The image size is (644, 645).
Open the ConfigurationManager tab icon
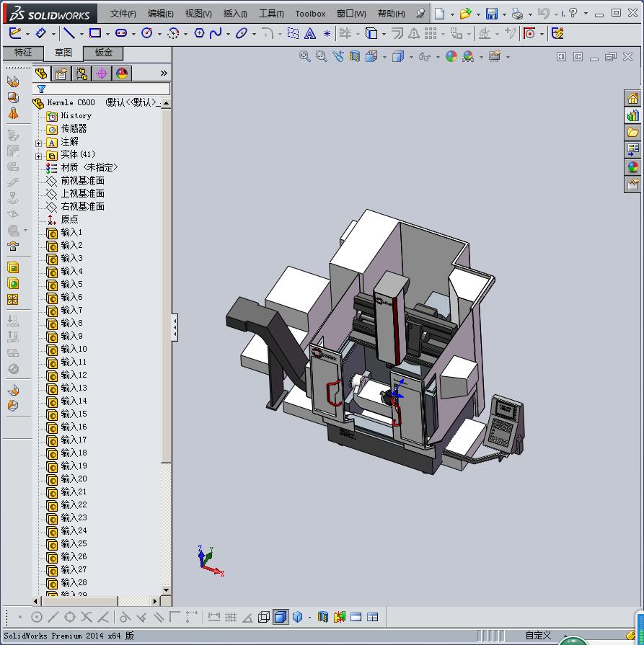(81, 74)
